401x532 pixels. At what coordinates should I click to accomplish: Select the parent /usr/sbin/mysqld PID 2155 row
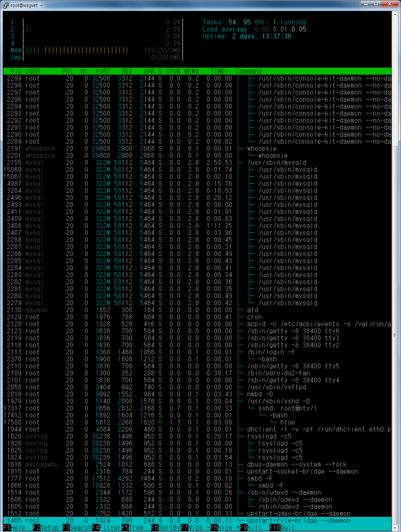[x=196, y=163]
